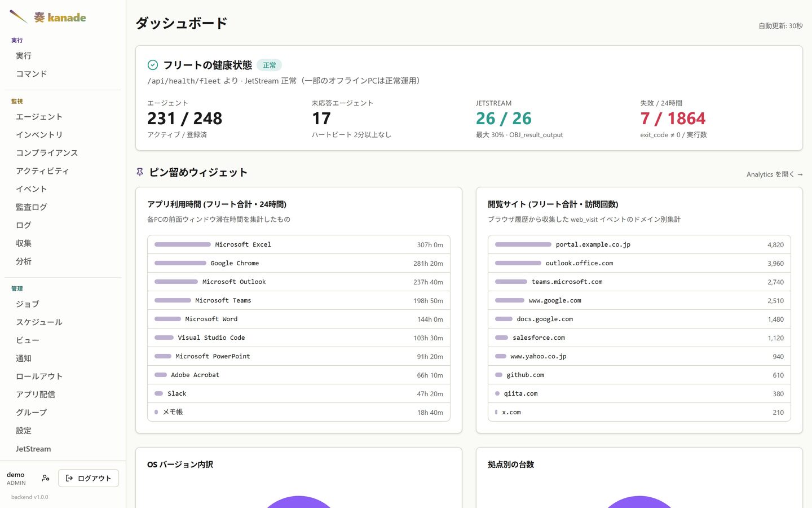The height and width of the screenshot is (508, 812).
Task: Click the teams.microsoft.com row
Action: tap(639, 282)
